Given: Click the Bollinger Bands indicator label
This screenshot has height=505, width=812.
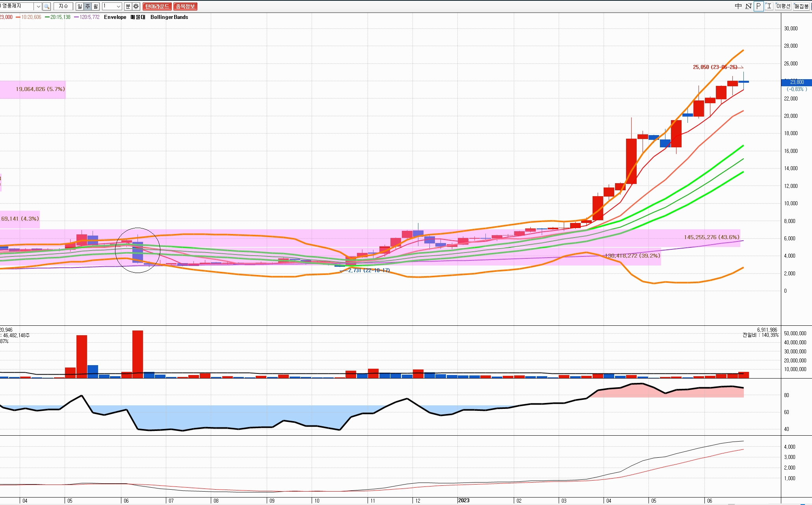Looking at the screenshot, I should click(169, 17).
